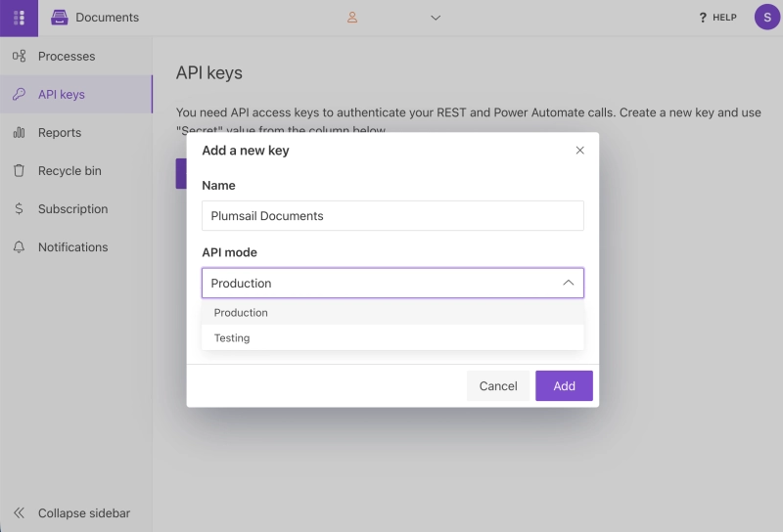Click the Reports bar chart icon
The width and height of the screenshot is (783, 532).
click(x=19, y=132)
